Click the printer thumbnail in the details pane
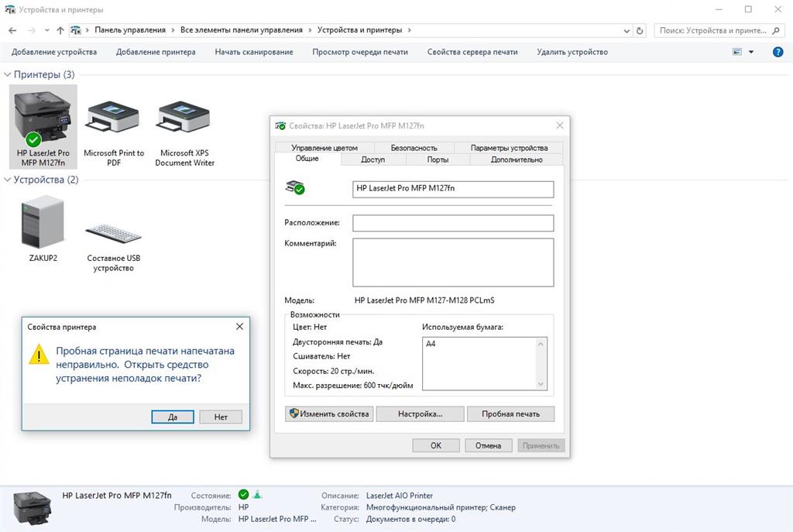This screenshot has height=532, width=793. (32, 508)
